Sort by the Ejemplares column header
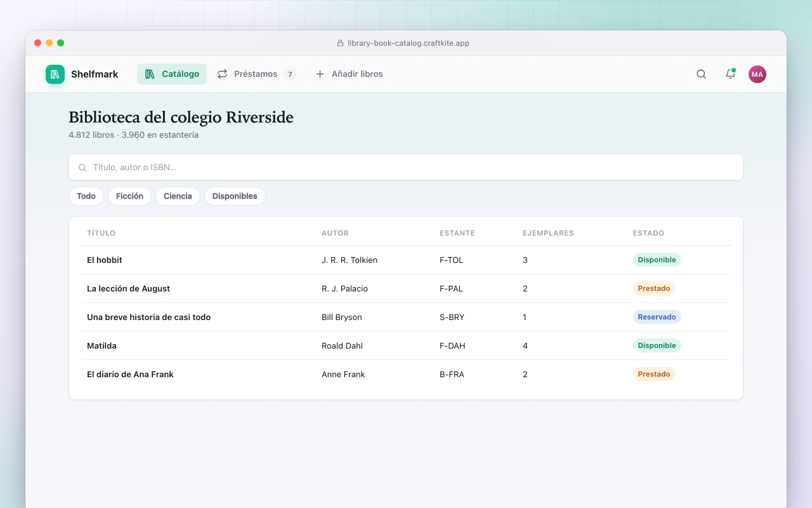This screenshot has width=812, height=508. click(548, 233)
